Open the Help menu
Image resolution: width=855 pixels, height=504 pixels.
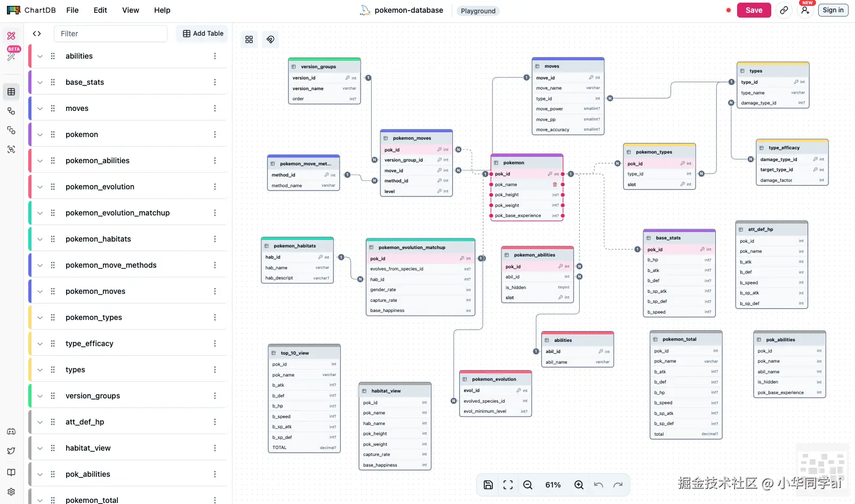coord(162,10)
